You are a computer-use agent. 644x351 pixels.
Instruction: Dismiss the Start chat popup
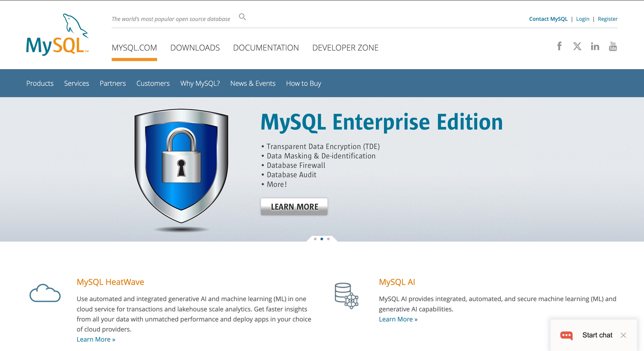tap(623, 335)
